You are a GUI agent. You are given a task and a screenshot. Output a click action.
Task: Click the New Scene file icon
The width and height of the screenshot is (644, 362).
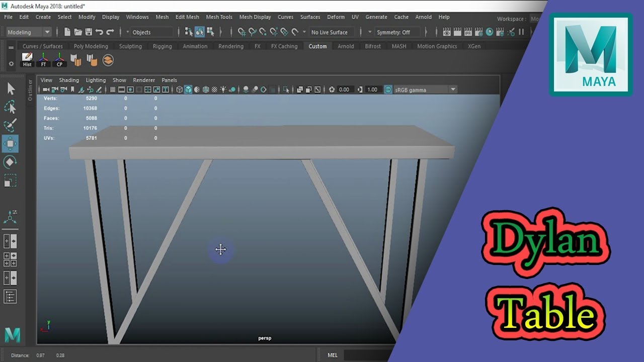(67, 32)
